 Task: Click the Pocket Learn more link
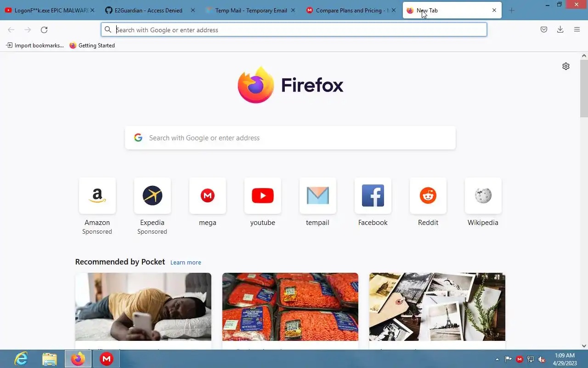(x=186, y=262)
